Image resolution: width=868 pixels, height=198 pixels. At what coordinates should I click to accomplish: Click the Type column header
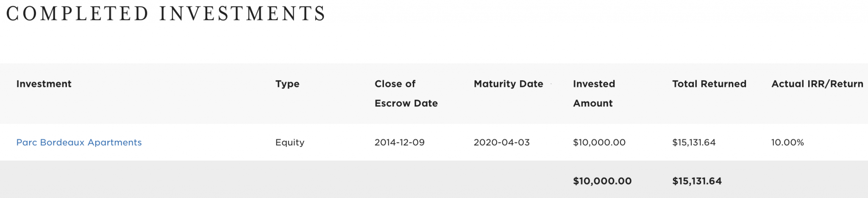tap(287, 84)
